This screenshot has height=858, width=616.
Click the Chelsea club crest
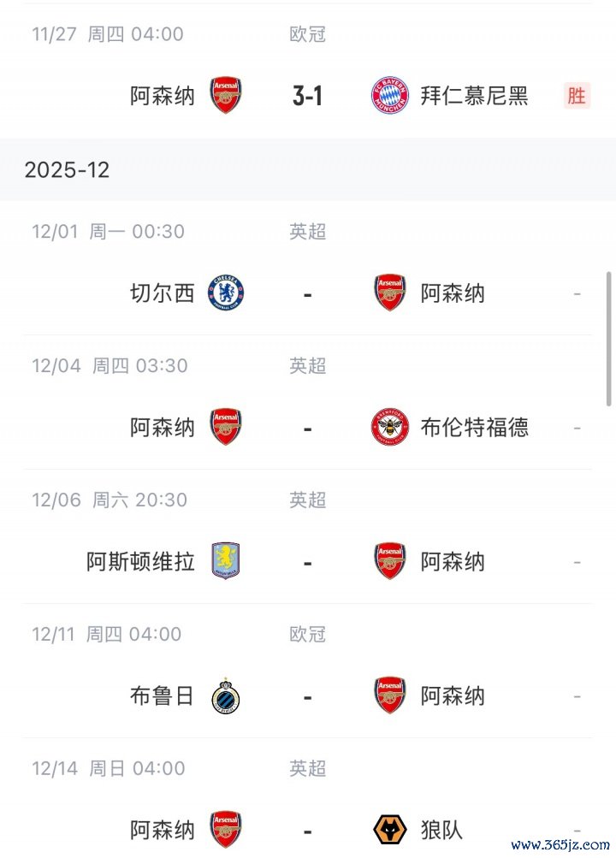point(226,293)
